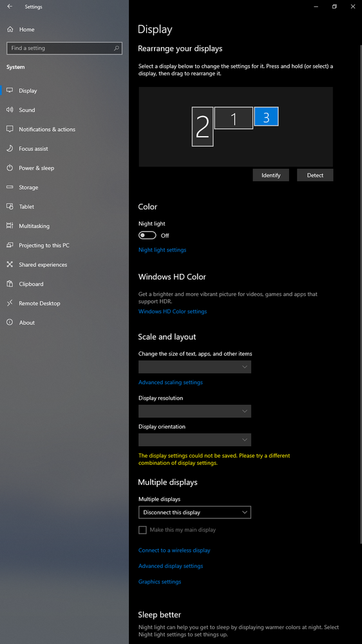Click the Find a setting search box
The width and height of the screenshot is (362, 644).
[x=64, y=48]
